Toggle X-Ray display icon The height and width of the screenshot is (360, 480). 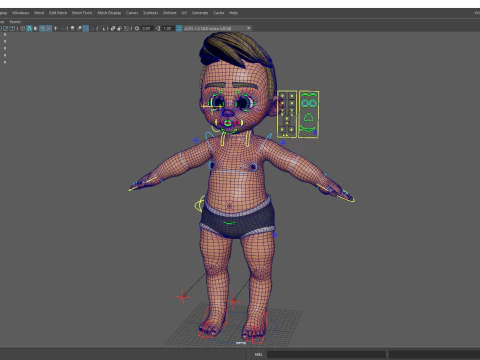click(x=113, y=28)
